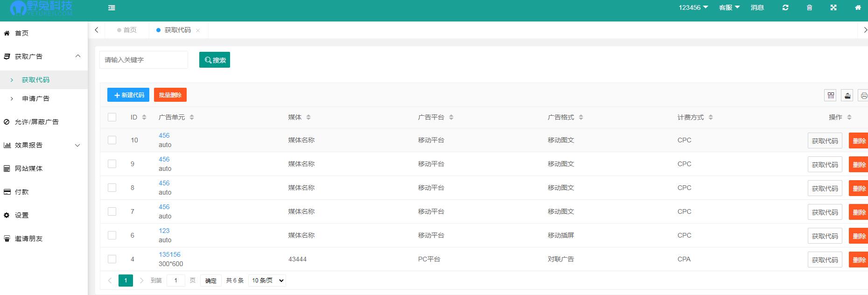Check the checkbox for row ID 8
The height and width of the screenshot is (295, 868).
[x=112, y=188]
